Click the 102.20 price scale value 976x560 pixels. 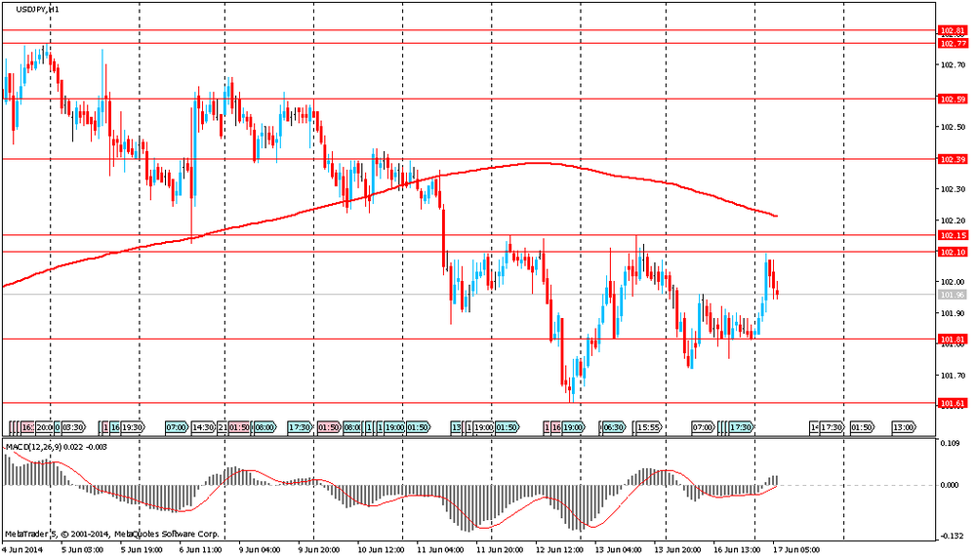point(953,220)
